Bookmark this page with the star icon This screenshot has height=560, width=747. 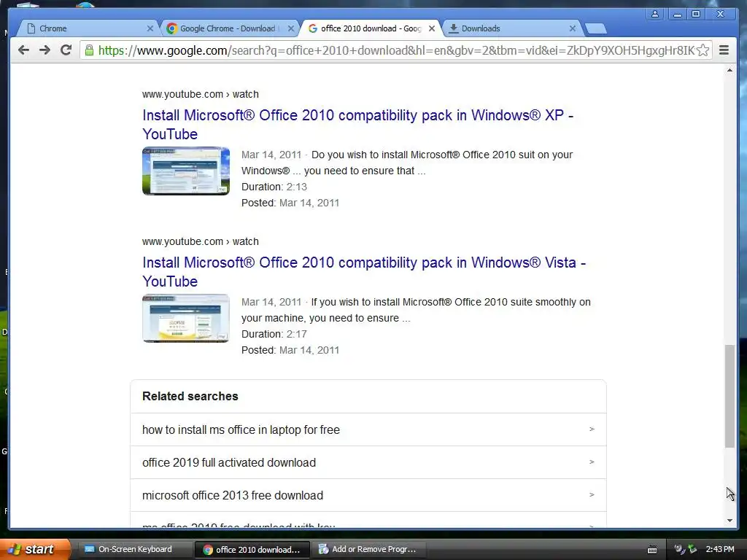pos(703,50)
